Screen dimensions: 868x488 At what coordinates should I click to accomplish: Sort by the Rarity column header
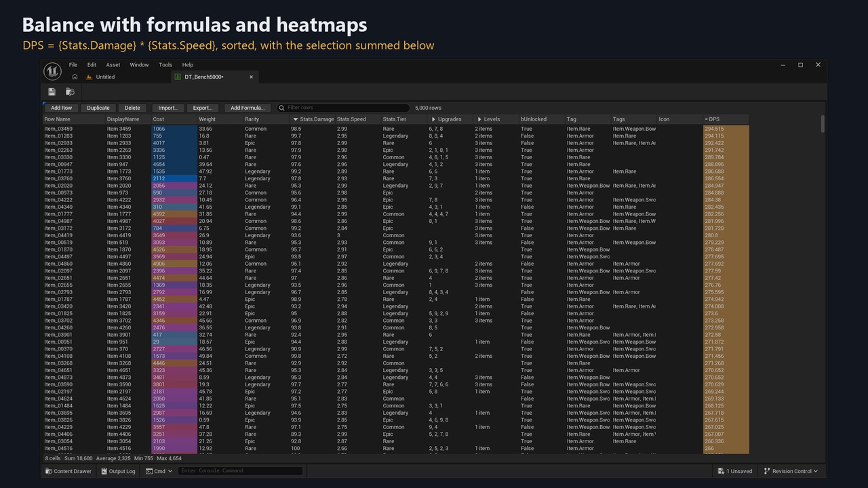(x=266, y=119)
